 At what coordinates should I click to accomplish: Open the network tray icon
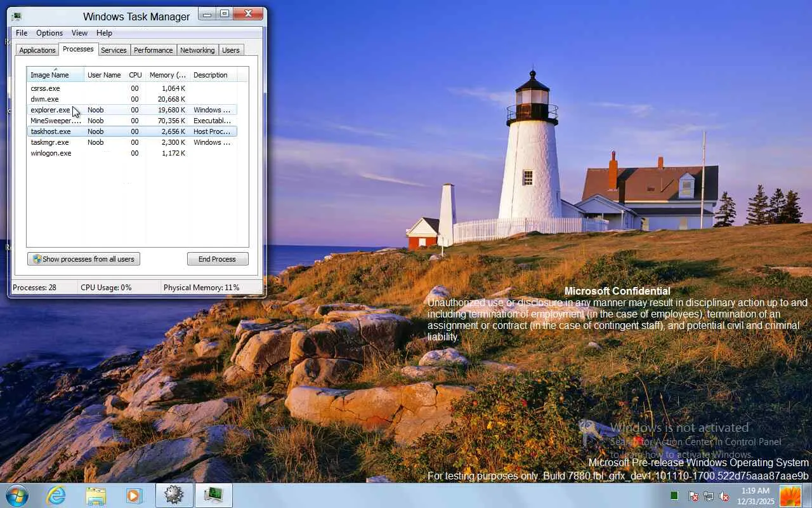point(709,496)
